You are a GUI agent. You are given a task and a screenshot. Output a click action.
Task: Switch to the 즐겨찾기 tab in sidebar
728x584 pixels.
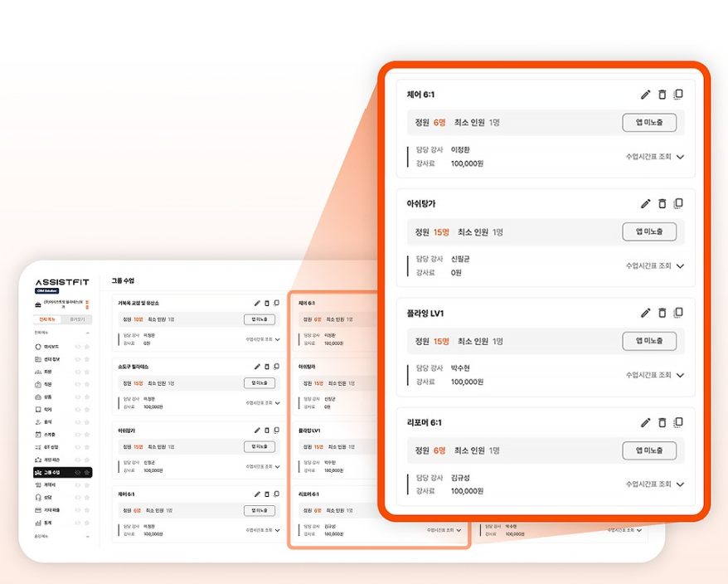tap(77, 319)
